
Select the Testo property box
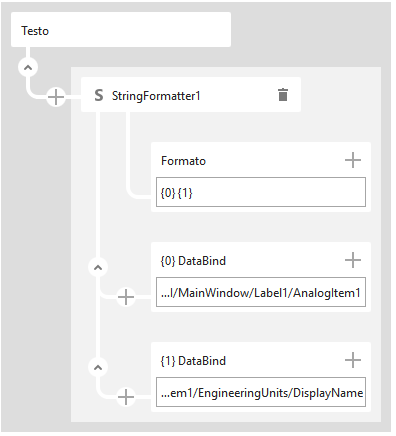point(121,30)
